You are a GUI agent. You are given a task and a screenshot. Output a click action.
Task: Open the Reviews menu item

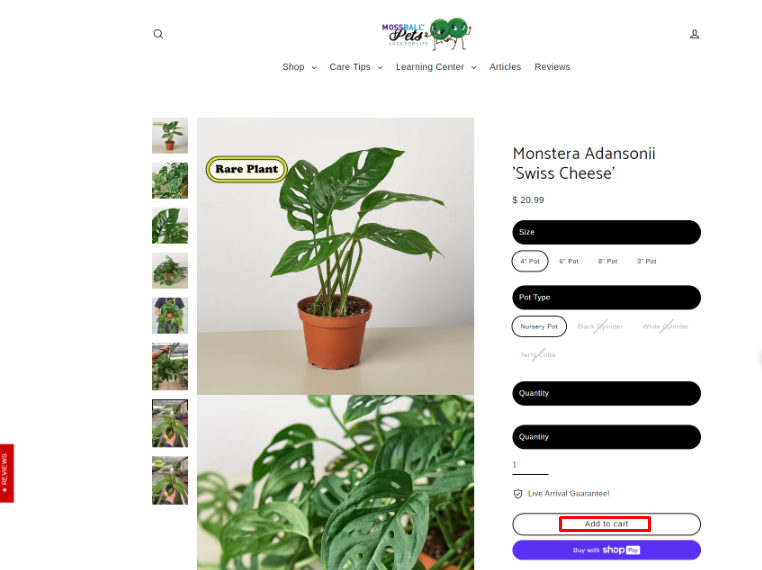552,67
